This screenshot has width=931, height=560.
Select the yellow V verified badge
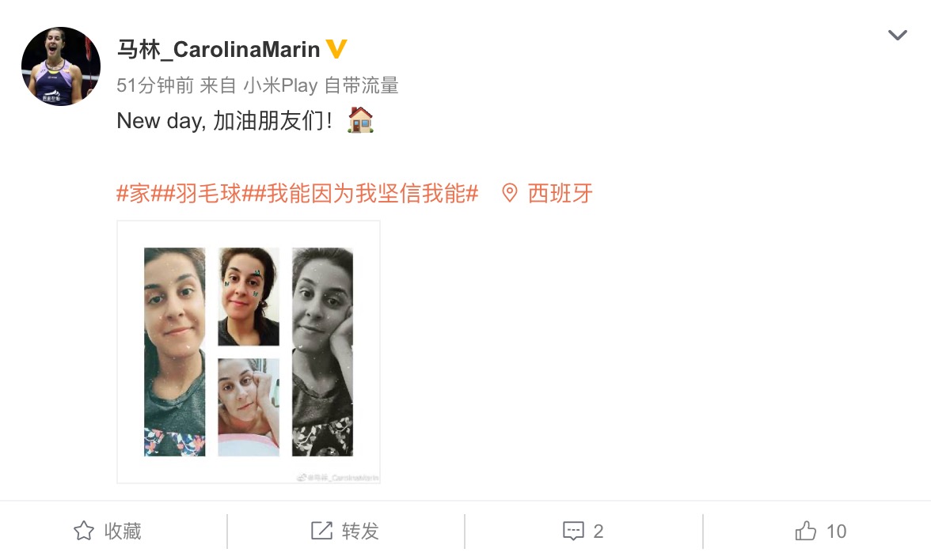(336, 49)
